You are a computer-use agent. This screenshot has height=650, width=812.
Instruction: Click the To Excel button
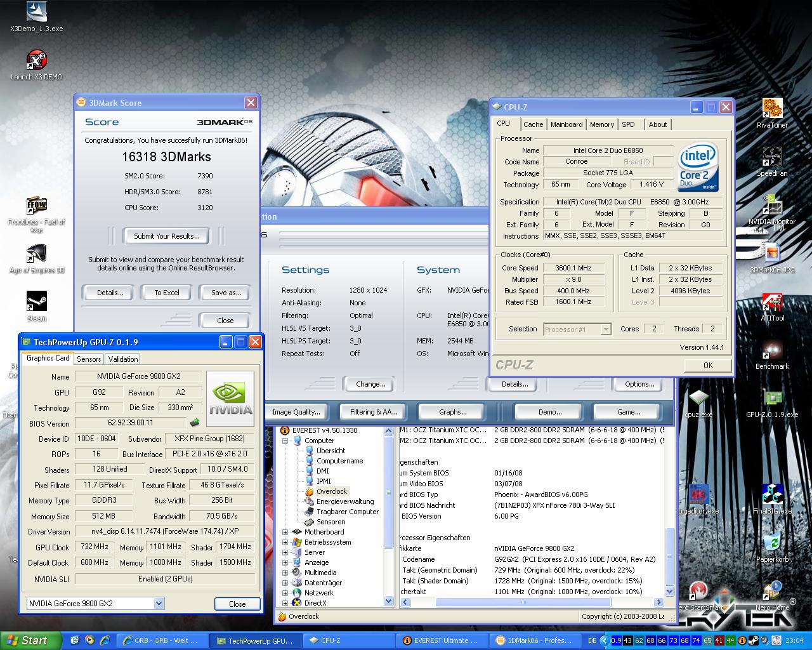[167, 293]
